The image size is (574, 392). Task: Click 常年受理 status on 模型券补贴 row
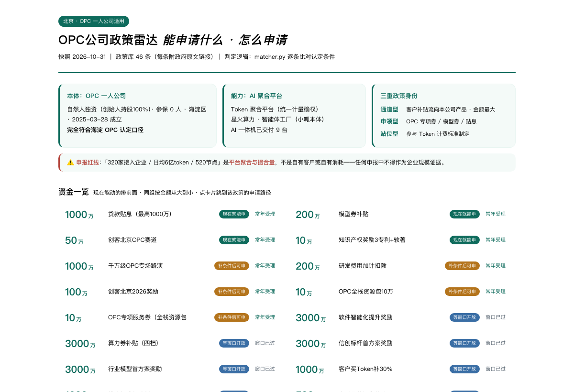point(496,214)
